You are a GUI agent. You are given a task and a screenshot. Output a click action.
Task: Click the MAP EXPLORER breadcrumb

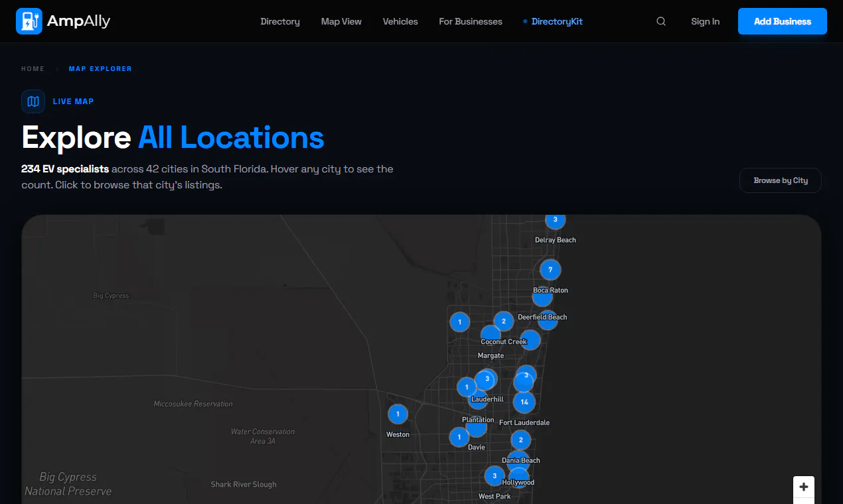point(100,69)
